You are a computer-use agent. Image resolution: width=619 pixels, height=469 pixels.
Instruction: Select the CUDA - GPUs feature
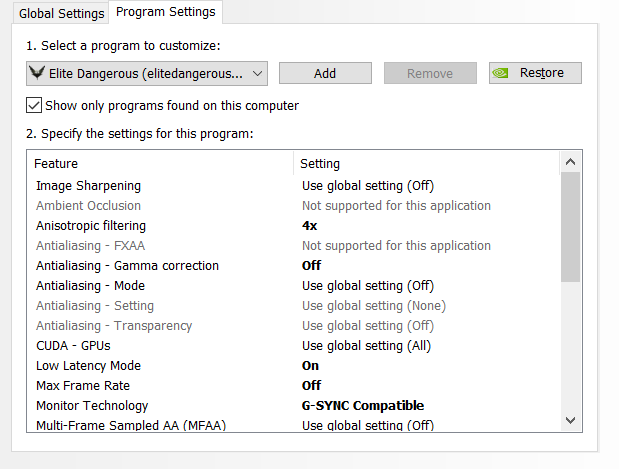tap(73, 345)
